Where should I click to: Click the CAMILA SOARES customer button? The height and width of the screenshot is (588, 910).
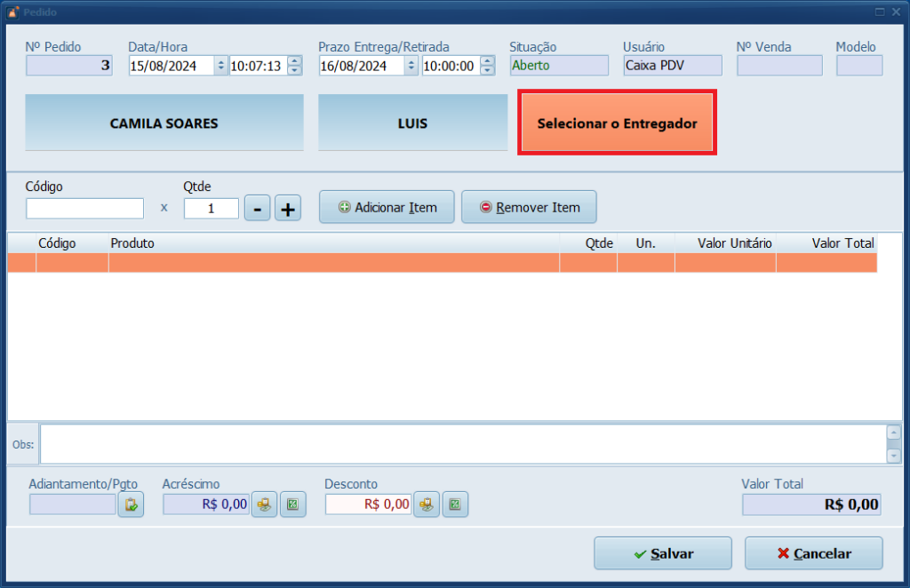pyautogui.click(x=164, y=123)
